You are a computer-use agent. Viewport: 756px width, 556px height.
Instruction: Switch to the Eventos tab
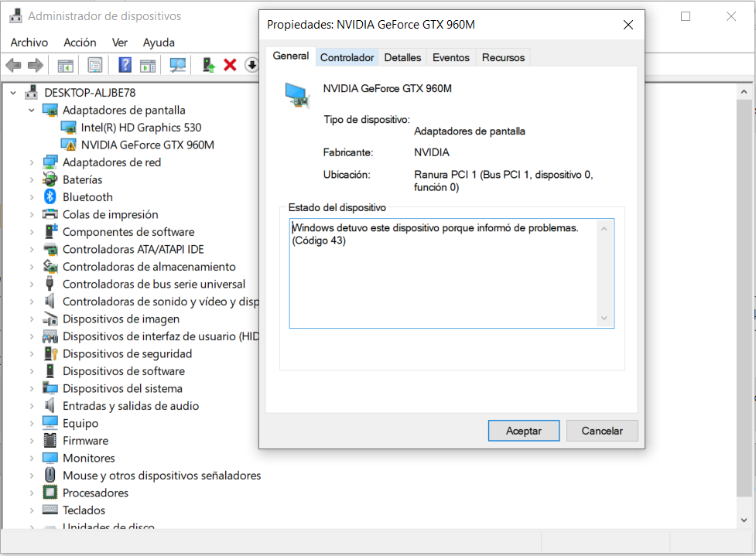point(451,57)
